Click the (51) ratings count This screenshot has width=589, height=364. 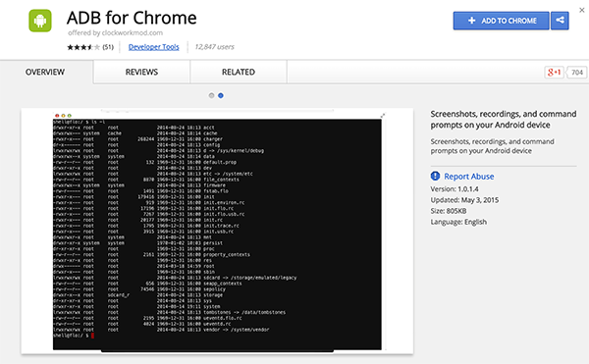(x=108, y=47)
